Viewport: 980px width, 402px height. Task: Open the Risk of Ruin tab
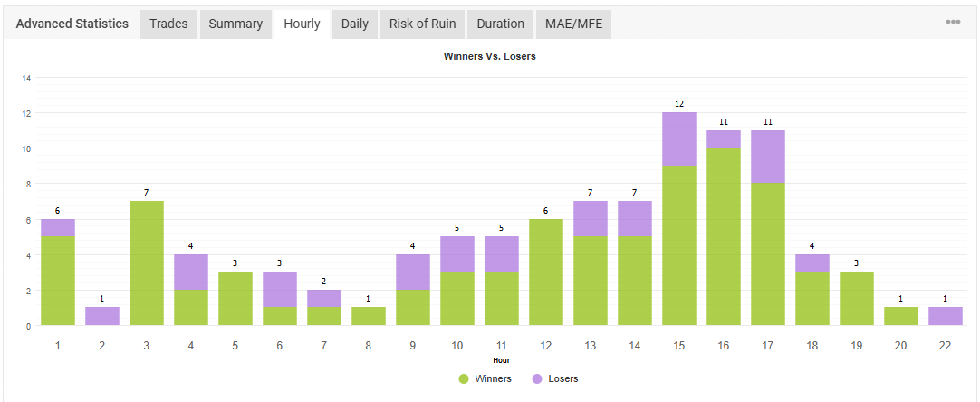422,24
